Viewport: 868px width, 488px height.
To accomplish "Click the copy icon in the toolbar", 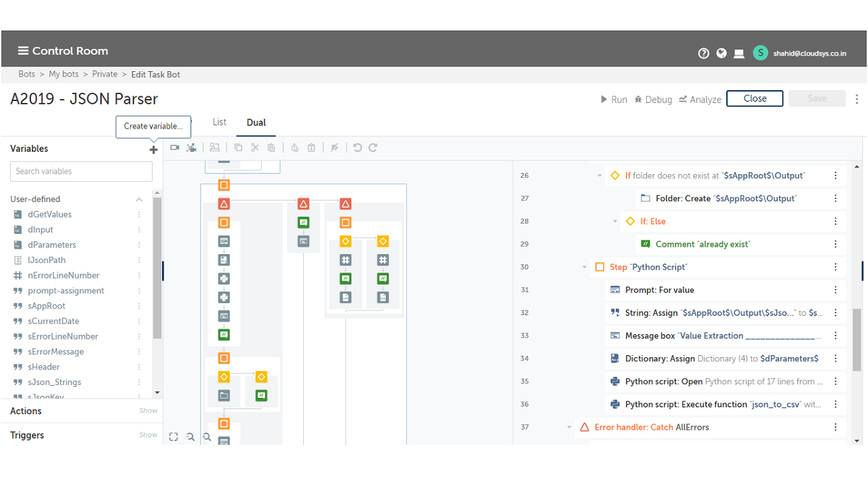I will click(x=238, y=148).
